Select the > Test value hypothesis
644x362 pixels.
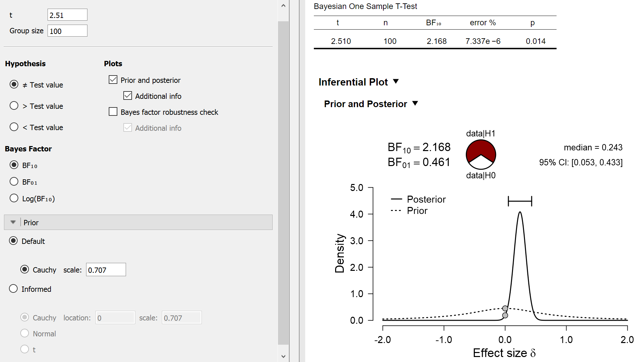tap(14, 106)
